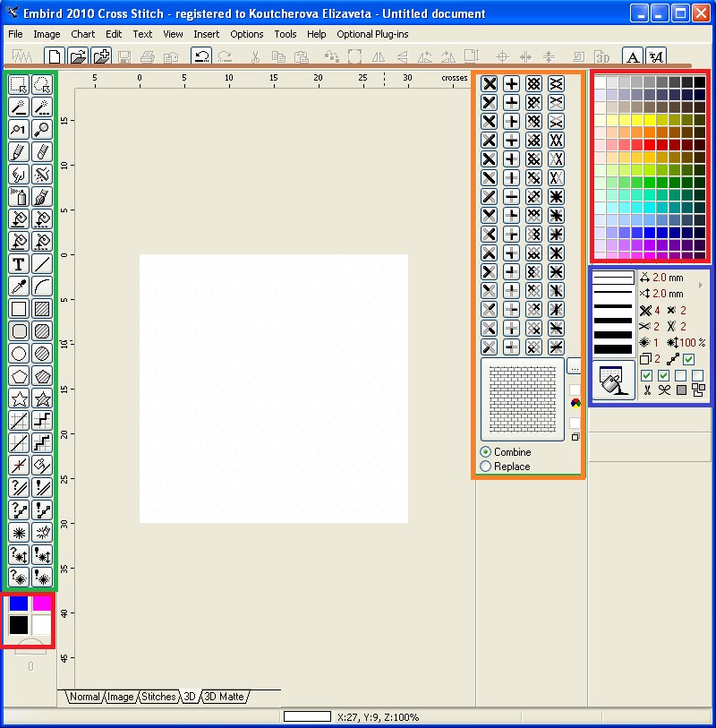Pick the blue active color swatch
Image resolution: width=716 pixels, height=728 pixels.
point(19,604)
